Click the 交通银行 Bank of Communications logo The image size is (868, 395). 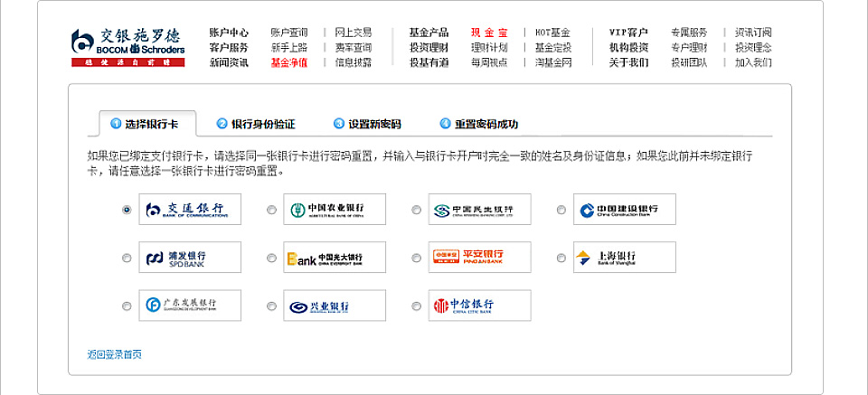pos(190,209)
